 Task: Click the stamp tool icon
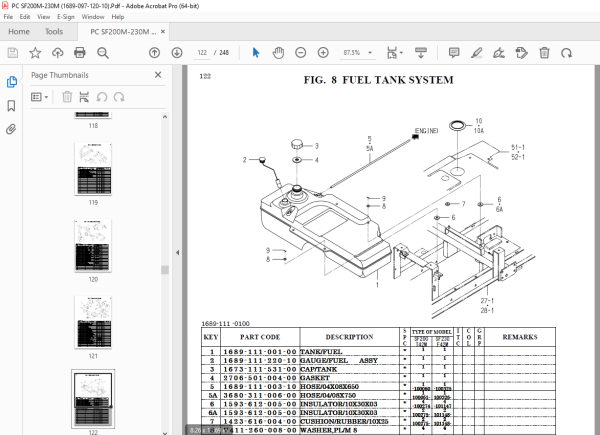521,53
